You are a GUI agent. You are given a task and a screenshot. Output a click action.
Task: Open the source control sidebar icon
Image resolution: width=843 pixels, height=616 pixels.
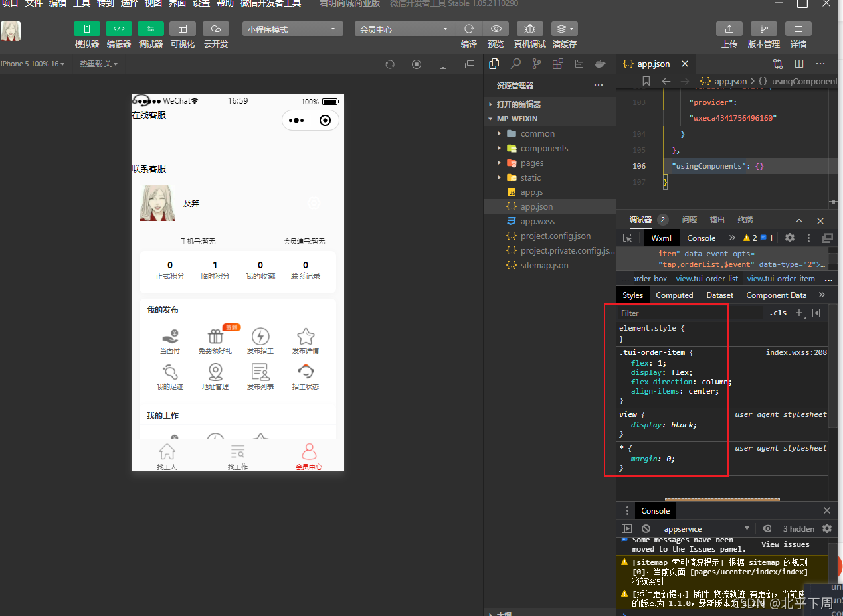[x=537, y=64]
